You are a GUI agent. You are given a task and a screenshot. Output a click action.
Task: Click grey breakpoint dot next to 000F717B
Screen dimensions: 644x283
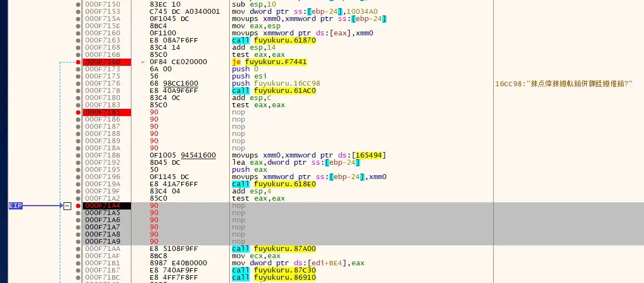[78, 91]
